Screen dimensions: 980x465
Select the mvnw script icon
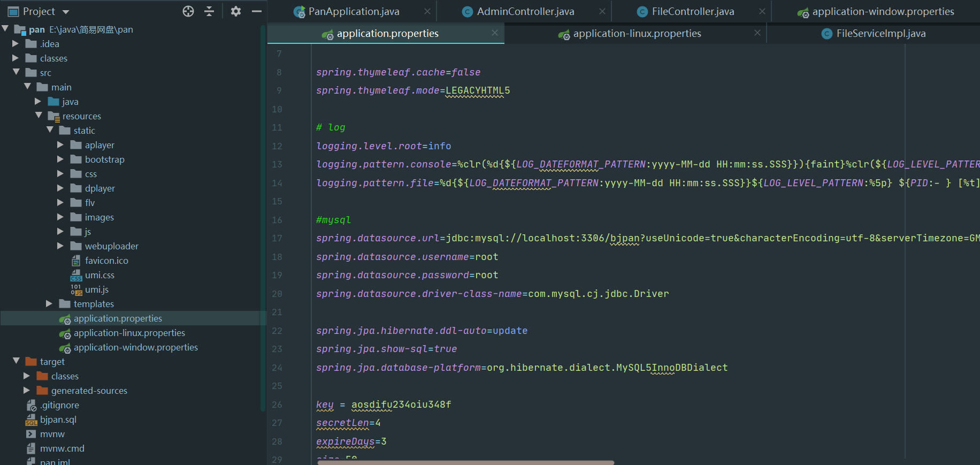[x=31, y=434]
